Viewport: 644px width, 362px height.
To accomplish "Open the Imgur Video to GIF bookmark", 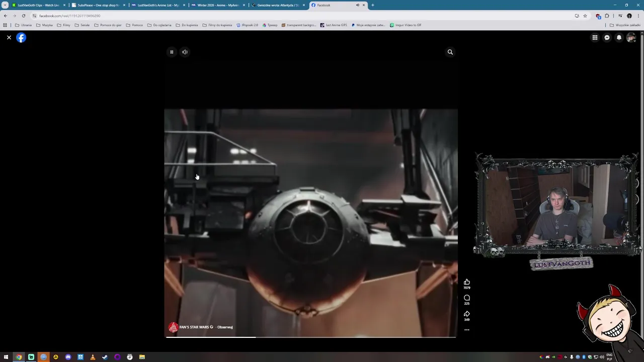I will pos(406,25).
